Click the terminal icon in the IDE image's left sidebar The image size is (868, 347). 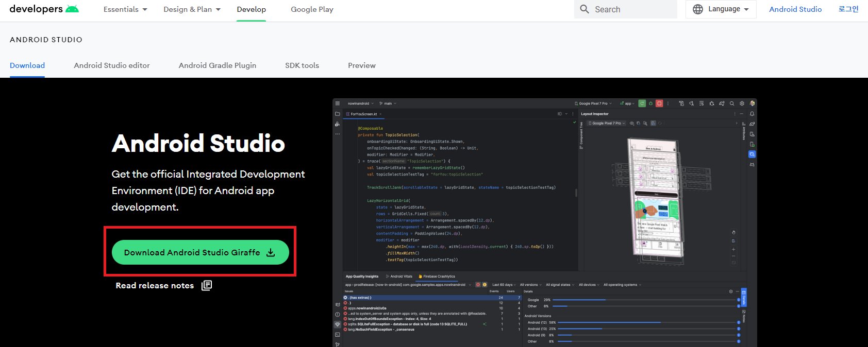click(338, 335)
